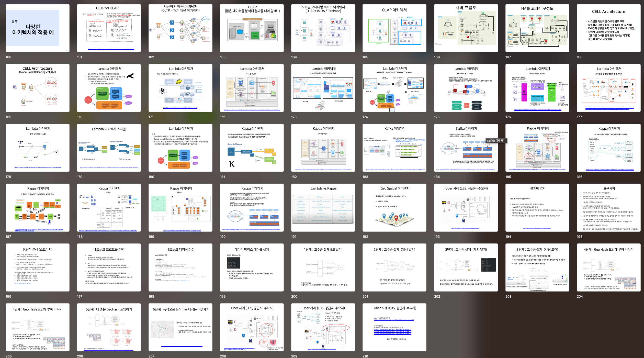Screen dimensions: 644x358
Task: Open slide 168 CELL Architecture bullet list
Action: click(x=608, y=28)
